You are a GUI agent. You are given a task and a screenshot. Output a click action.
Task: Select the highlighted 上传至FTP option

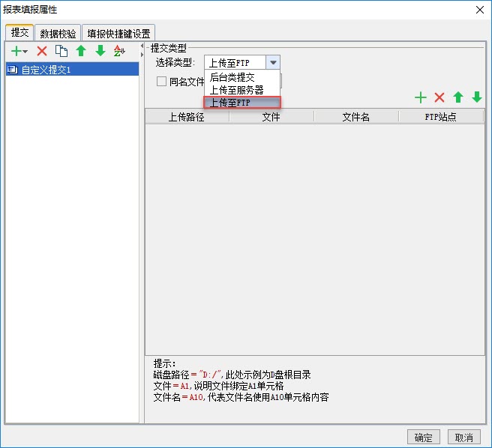tap(242, 103)
